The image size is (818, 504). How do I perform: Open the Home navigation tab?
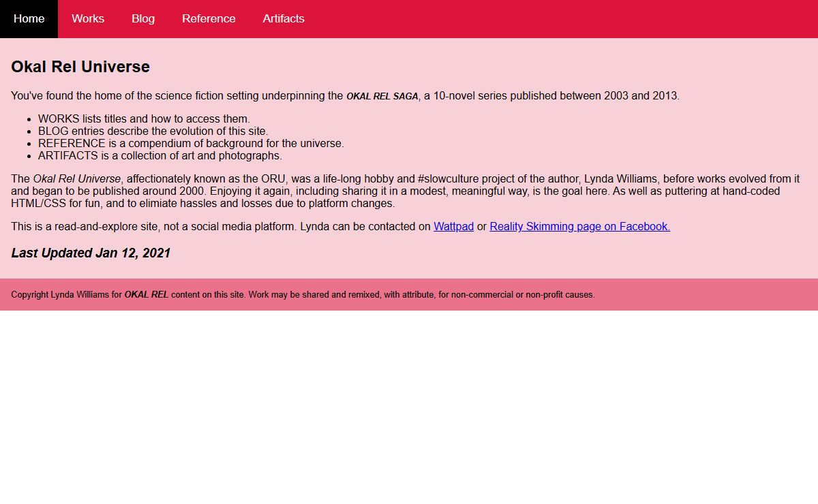[x=29, y=19]
